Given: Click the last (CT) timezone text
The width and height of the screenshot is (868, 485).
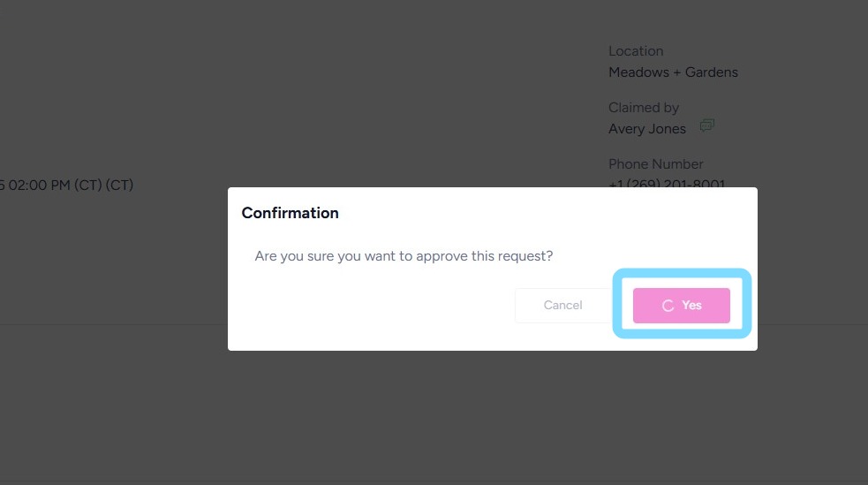Looking at the screenshot, I should click(x=118, y=186).
